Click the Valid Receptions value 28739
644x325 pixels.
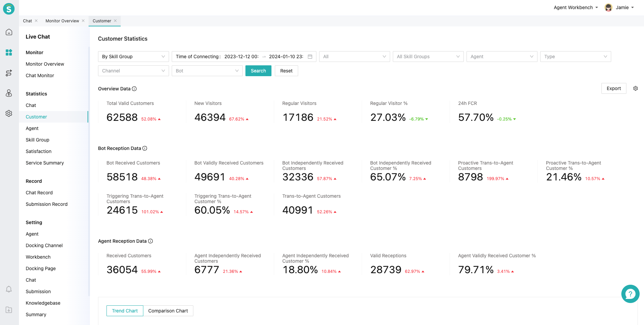386,269
